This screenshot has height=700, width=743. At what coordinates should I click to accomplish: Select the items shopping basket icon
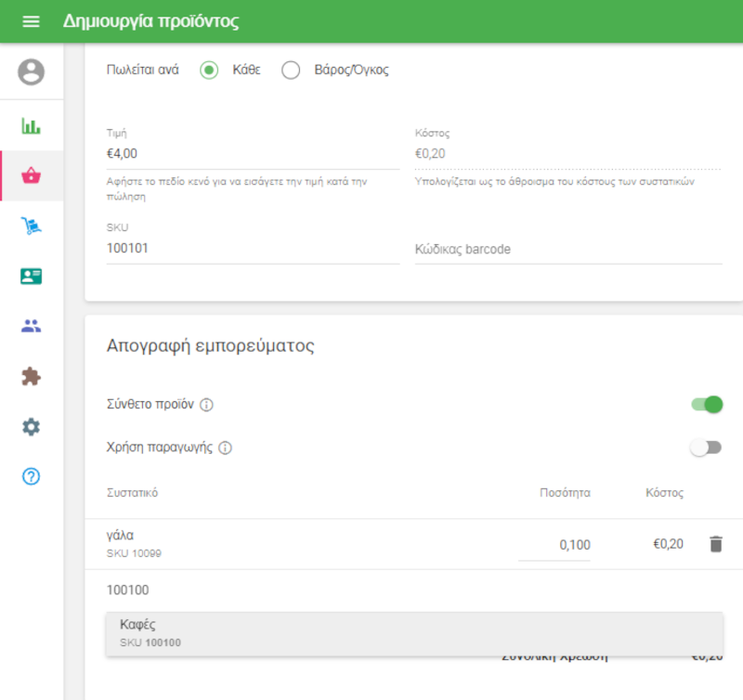32,176
